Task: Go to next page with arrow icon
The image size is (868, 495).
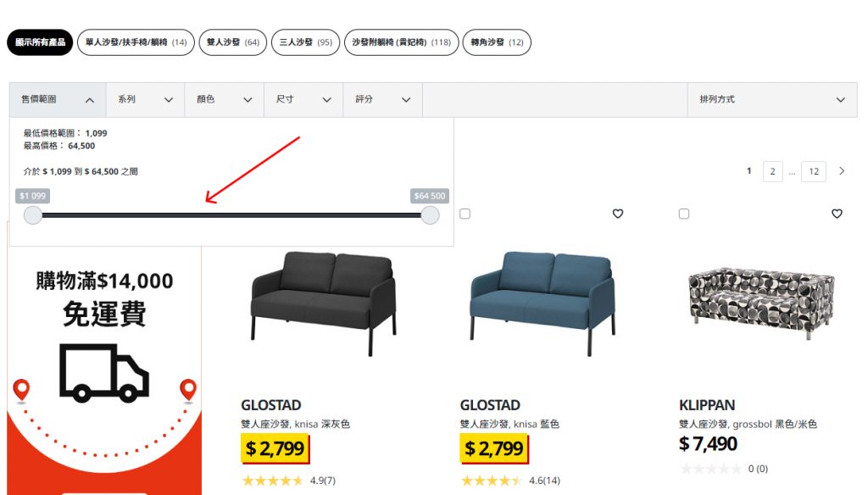Action: [x=842, y=171]
